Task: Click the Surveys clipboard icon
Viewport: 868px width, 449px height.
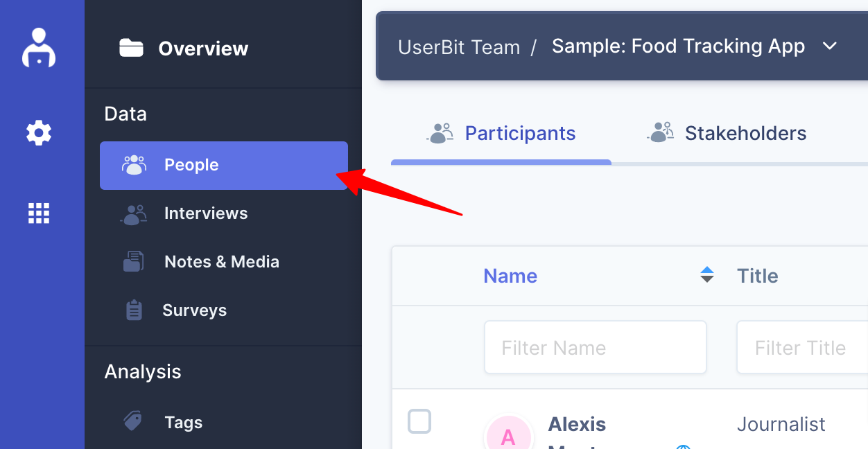Action: pos(134,310)
